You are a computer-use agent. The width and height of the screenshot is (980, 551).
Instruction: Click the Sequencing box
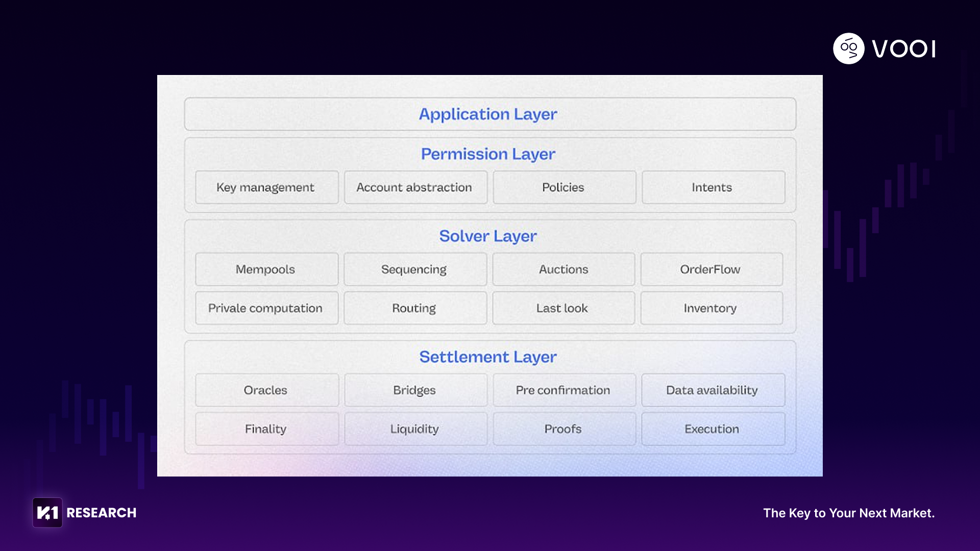coord(414,269)
